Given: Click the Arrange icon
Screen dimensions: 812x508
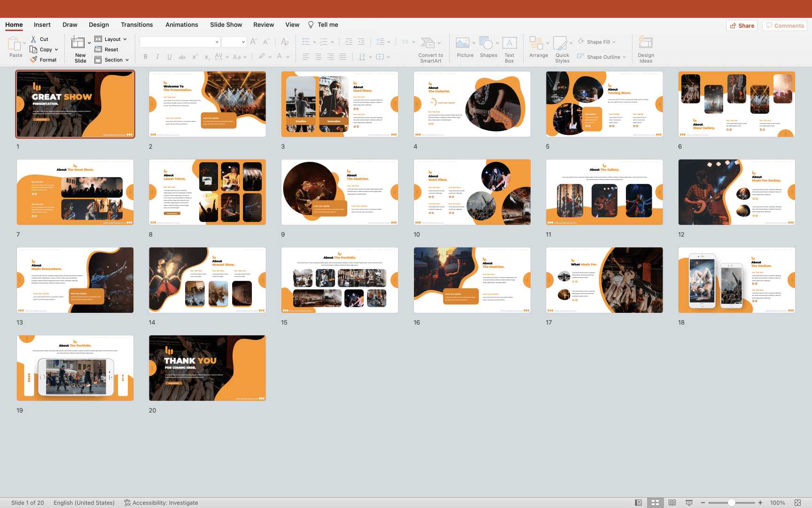Looking at the screenshot, I should [x=536, y=43].
